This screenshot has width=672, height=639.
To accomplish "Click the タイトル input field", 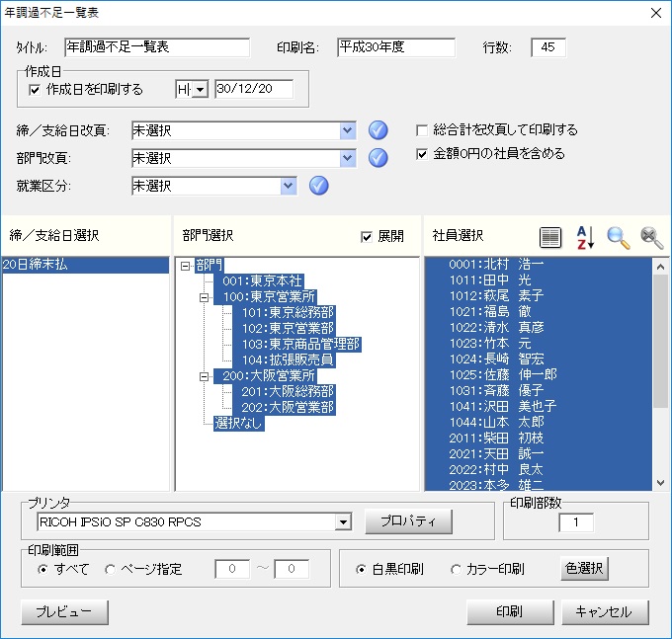I will pyautogui.click(x=157, y=47).
